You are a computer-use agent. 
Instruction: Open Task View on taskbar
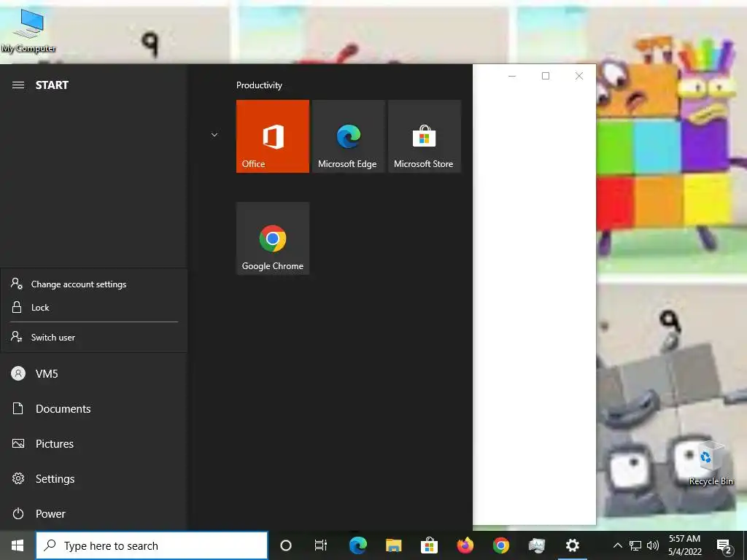[321, 545]
